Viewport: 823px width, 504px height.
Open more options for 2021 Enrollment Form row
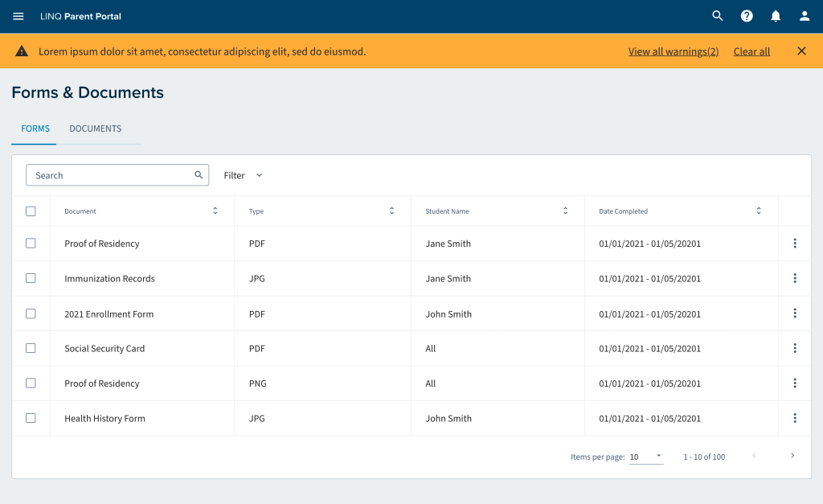coord(795,313)
